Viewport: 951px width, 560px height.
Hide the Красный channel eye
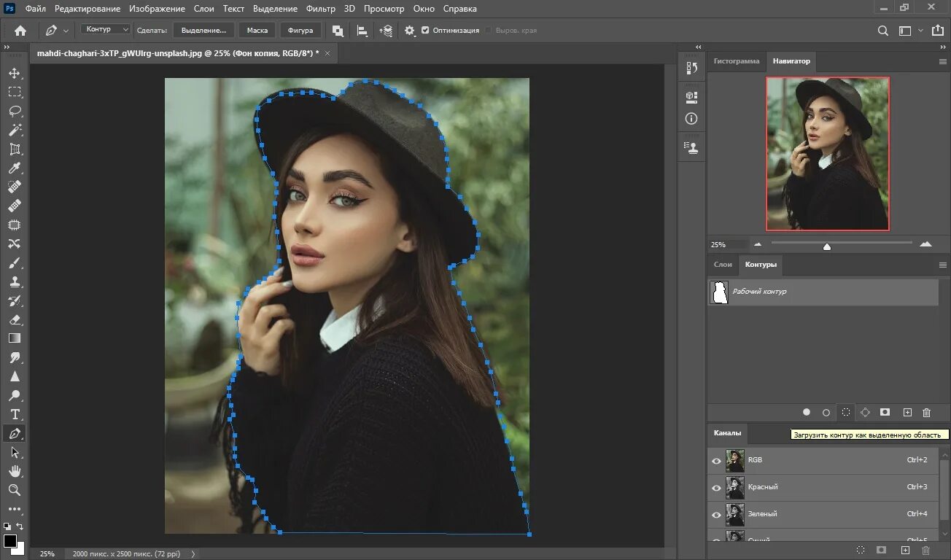click(716, 487)
